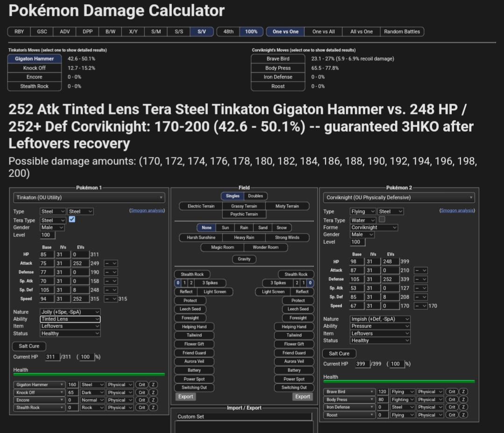Open the Tinkaton (OU Utility) set selector
Screen dimensions: 504x433
pos(89,198)
